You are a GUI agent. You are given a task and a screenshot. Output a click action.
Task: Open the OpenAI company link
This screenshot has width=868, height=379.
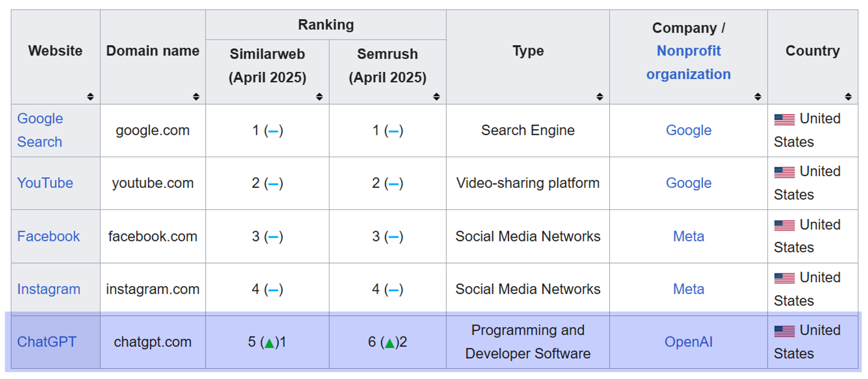point(688,342)
